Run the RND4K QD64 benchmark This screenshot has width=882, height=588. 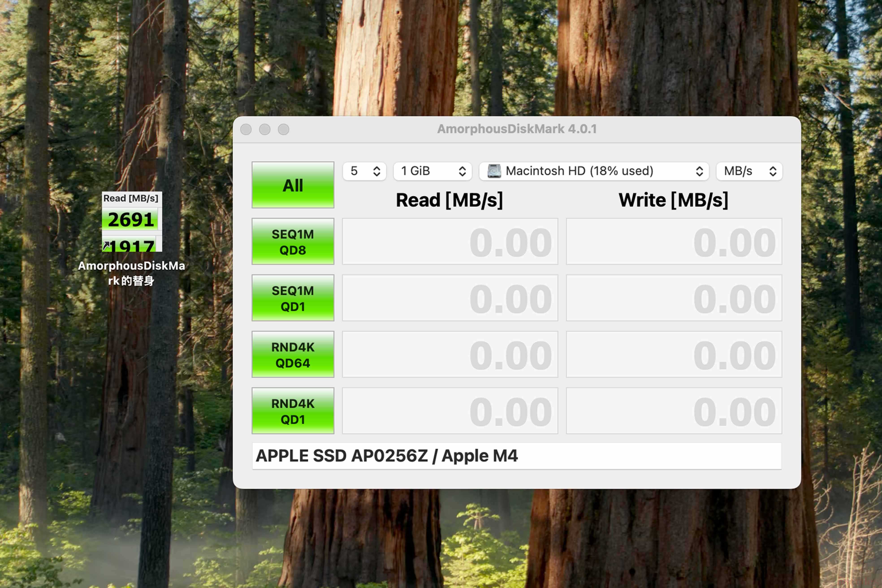[292, 354]
